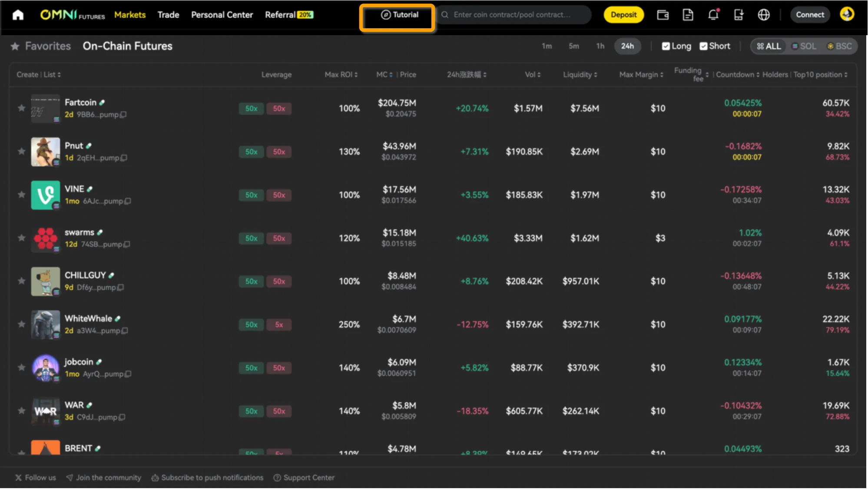Select the SOL chain filter

coord(804,46)
